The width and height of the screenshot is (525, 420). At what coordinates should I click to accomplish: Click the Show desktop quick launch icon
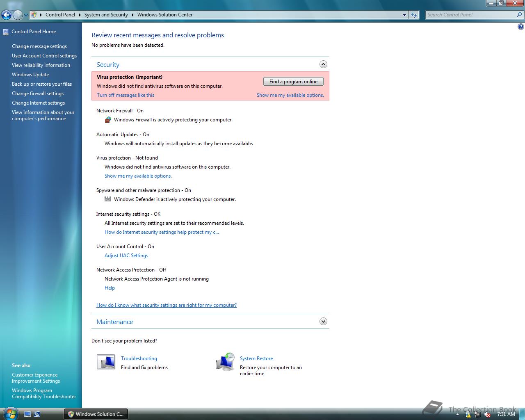[x=27, y=414]
